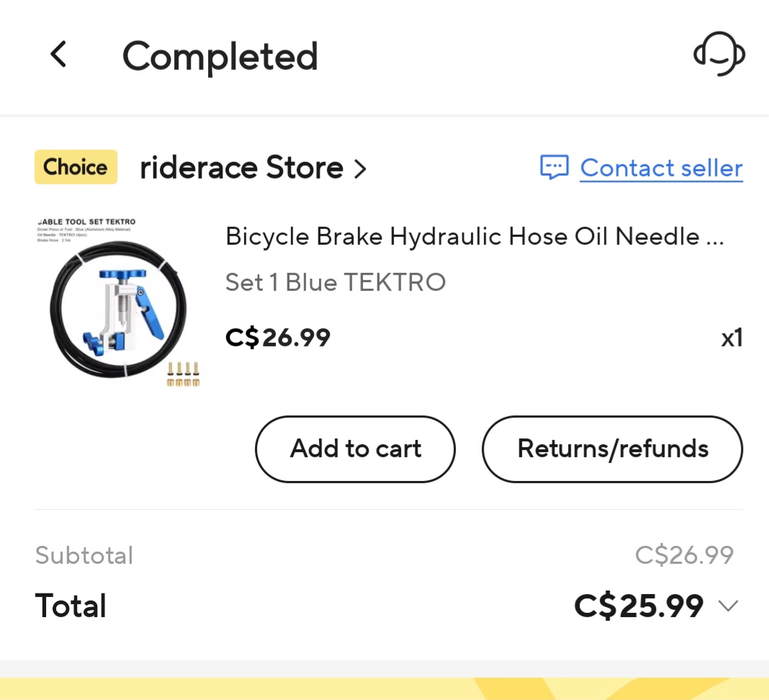Tap the yellow banner at the bottom
Image resolution: width=769 pixels, height=700 pixels.
point(384,688)
